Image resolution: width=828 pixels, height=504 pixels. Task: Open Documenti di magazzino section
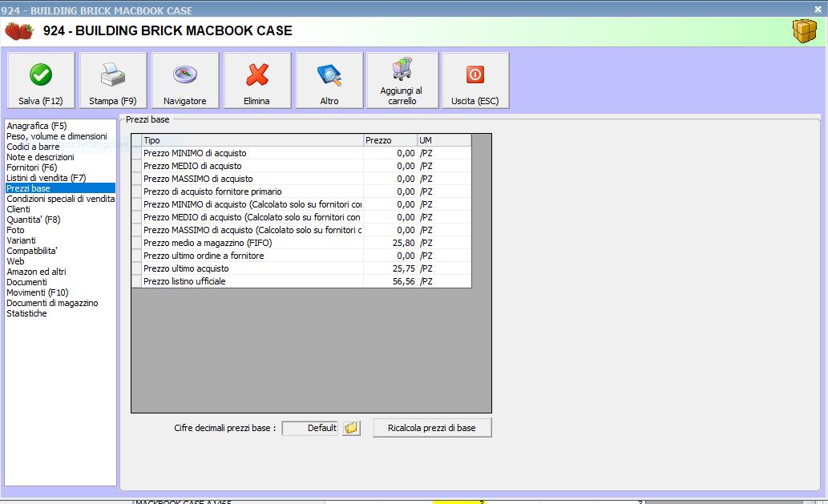52,303
